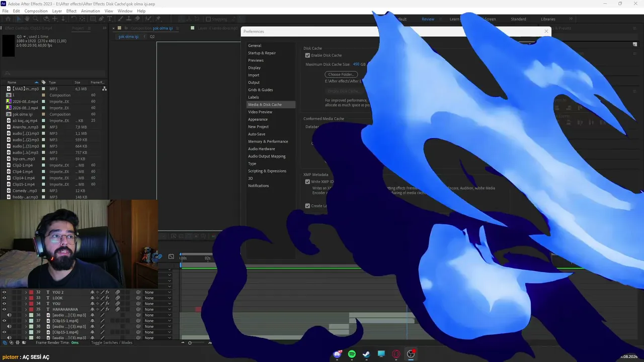Click the shy switch on layer 37

[92, 321]
